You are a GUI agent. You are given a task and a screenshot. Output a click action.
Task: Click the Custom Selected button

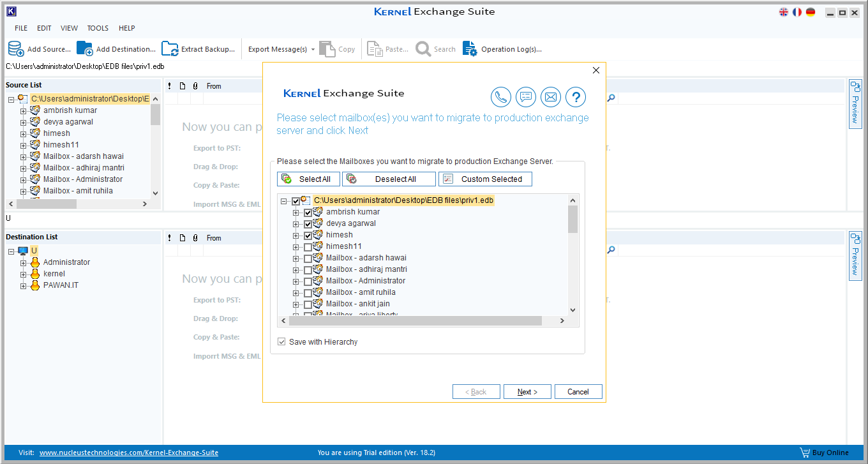(486, 179)
